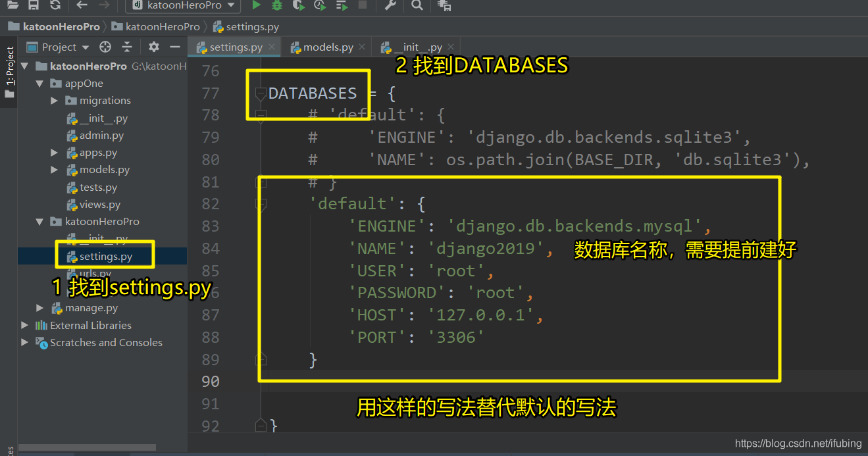Screen dimensions: 868x456
Task: Click Collapse All icon in Project panel
Action: [x=127, y=47]
